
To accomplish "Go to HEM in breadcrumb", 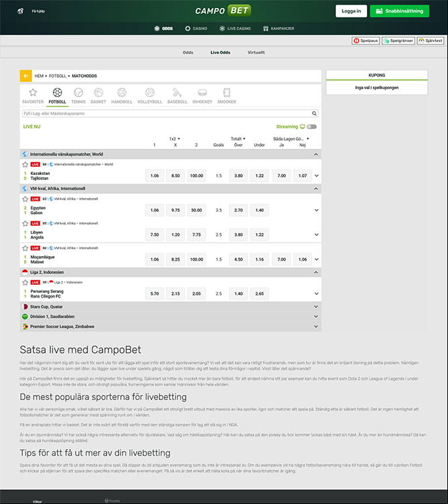I will [x=39, y=76].
